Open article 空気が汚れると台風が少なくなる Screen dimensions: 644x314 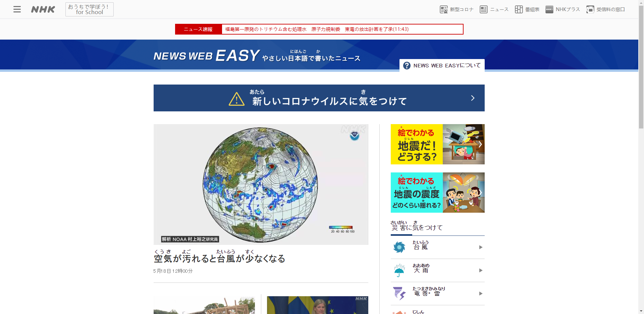pos(219,259)
